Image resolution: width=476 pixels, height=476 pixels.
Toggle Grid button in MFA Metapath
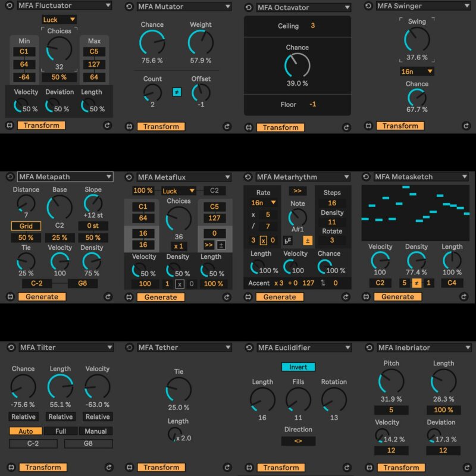26,226
